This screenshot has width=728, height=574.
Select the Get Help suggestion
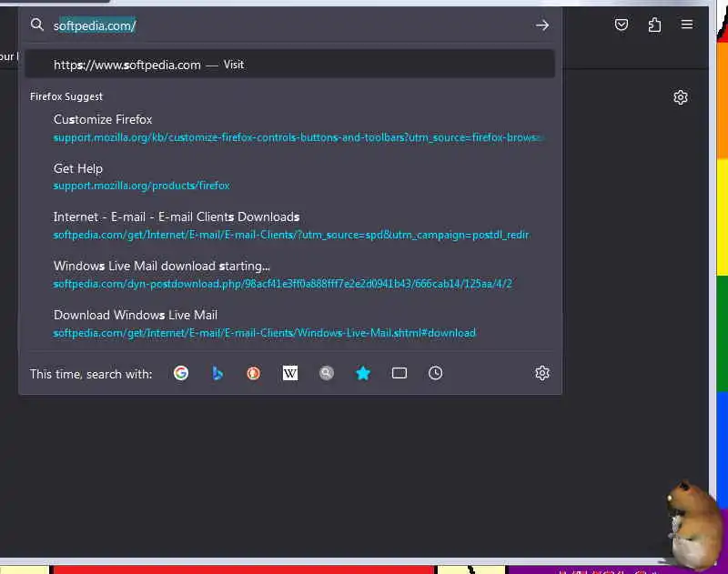(290, 176)
